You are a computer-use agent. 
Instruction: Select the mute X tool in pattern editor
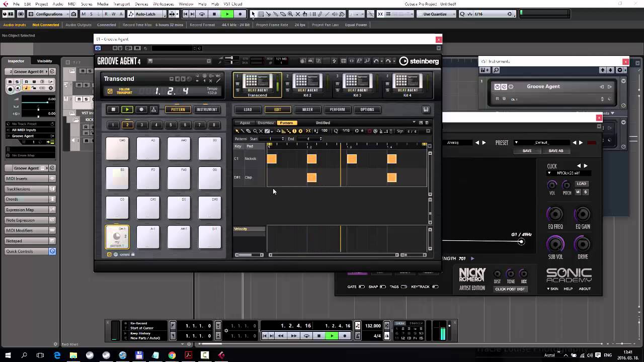[x=261, y=131]
